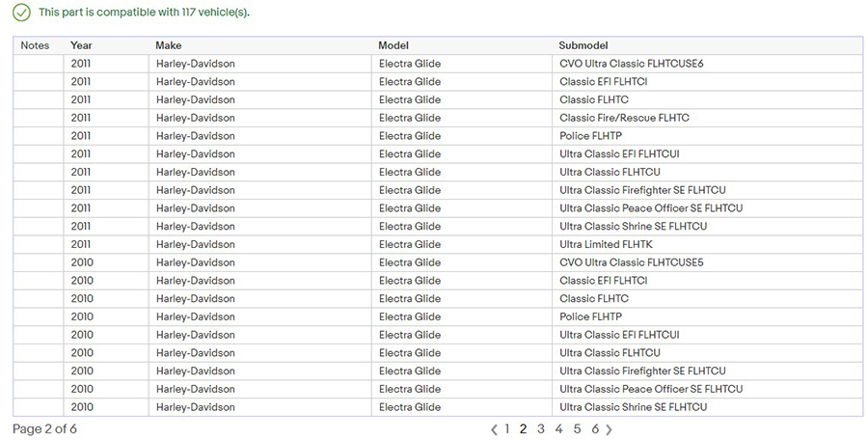Select current page 2 in pagination
This screenshot has height=440, width=868.
tap(523, 429)
